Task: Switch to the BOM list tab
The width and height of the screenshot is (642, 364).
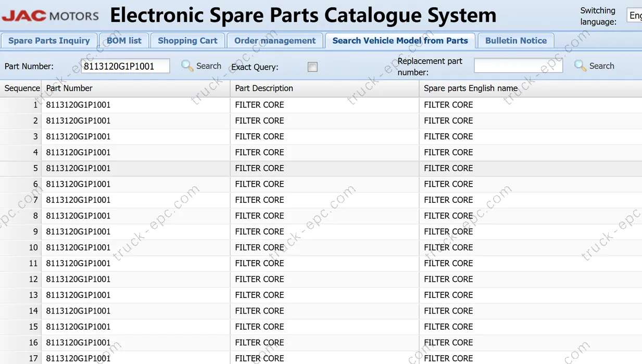Action: click(124, 41)
